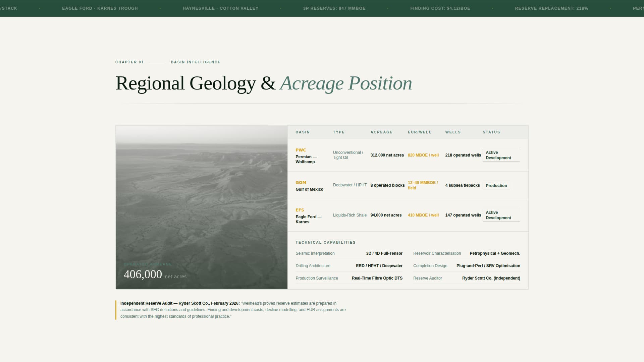This screenshot has width=644, height=362.
Task: Click the 3D / 4D Full-Tensor value
Action: tap(384, 253)
